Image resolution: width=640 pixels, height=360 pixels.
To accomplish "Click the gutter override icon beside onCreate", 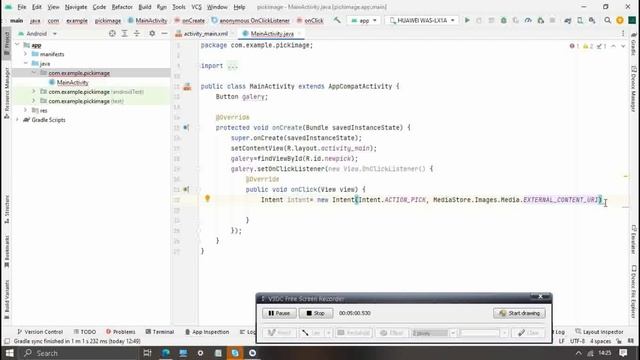I will pos(186,128).
